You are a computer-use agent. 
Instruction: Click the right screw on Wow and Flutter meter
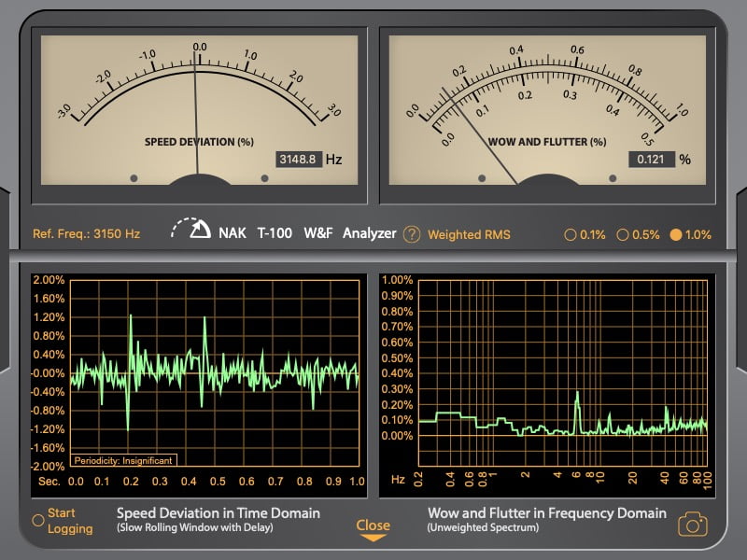pyautogui.click(x=613, y=177)
